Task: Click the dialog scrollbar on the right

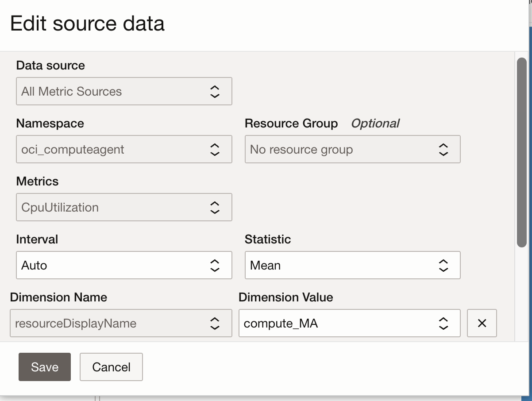Action: click(520, 150)
